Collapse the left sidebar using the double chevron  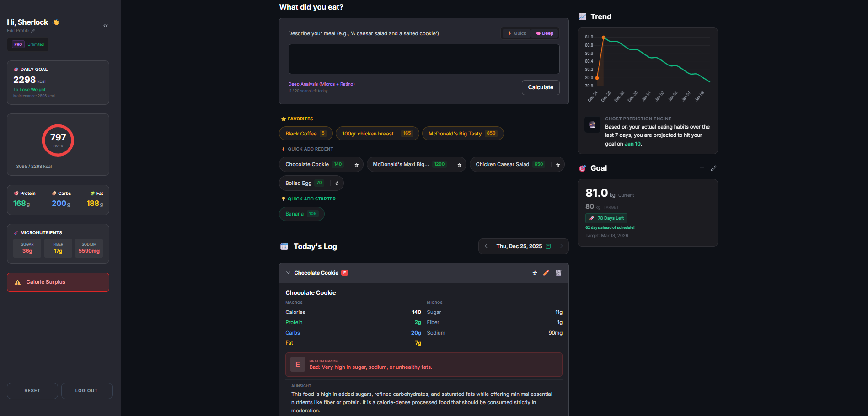click(x=106, y=25)
